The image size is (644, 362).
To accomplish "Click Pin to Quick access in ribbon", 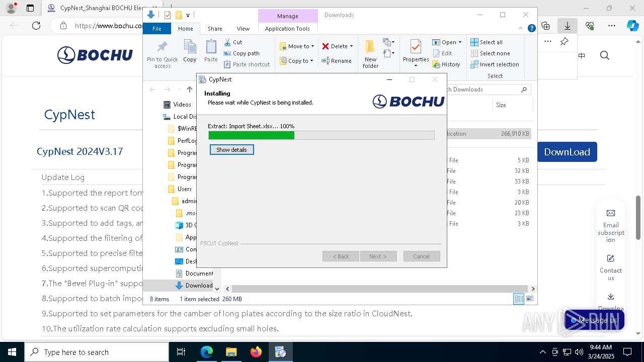I will pos(162,54).
